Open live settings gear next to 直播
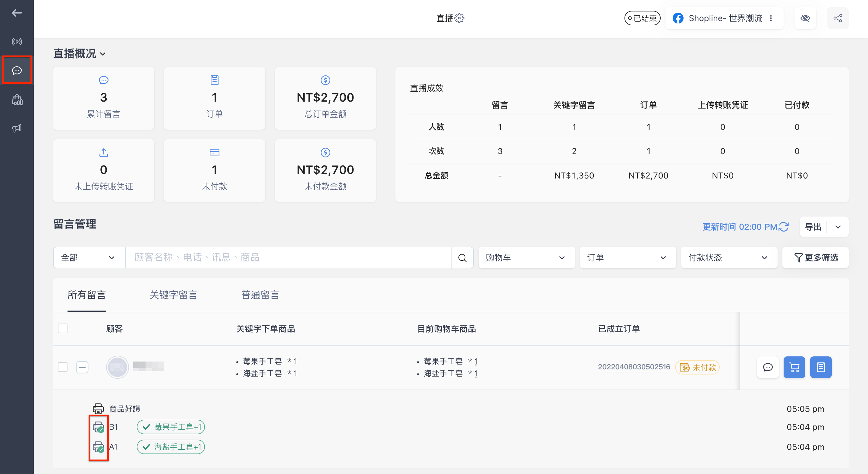This screenshot has width=868, height=474. pos(460,18)
